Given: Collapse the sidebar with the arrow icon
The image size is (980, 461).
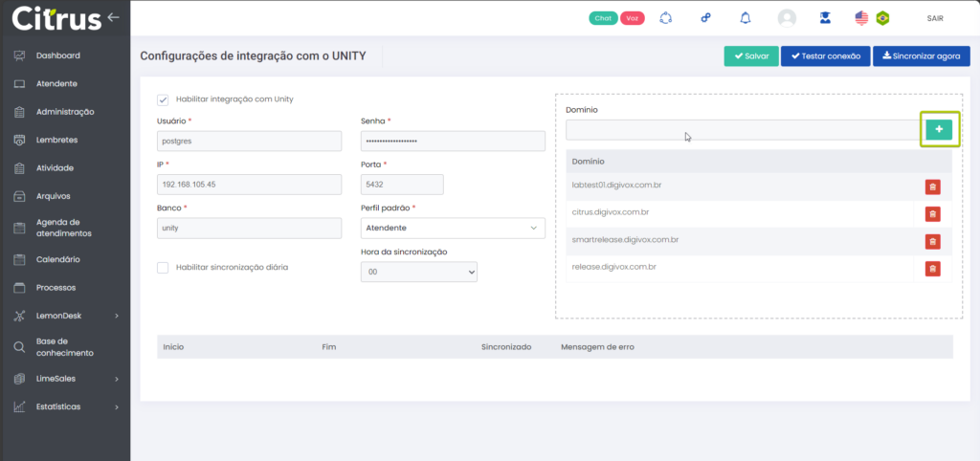Looking at the screenshot, I should click(x=114, y=17).
